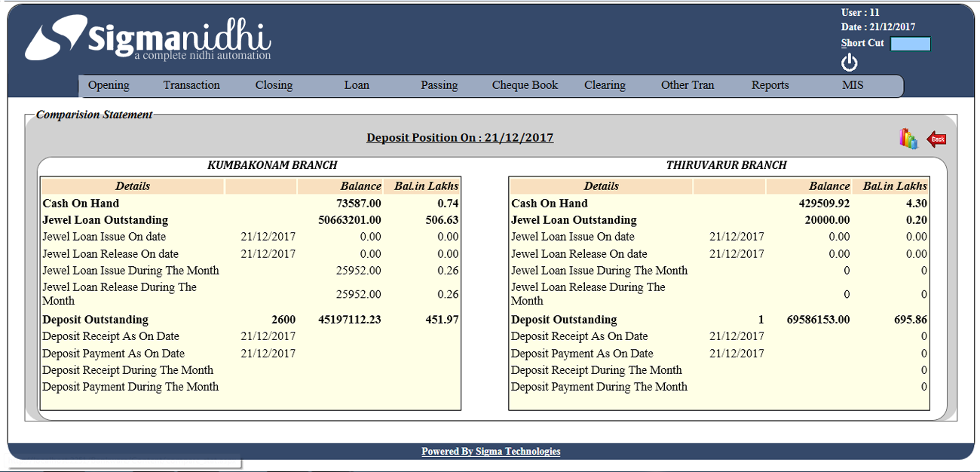Click Thiruvarur Jewel Loan Release On date label
980x472 pixels.
pyautogui.click(x=579, y=254)
